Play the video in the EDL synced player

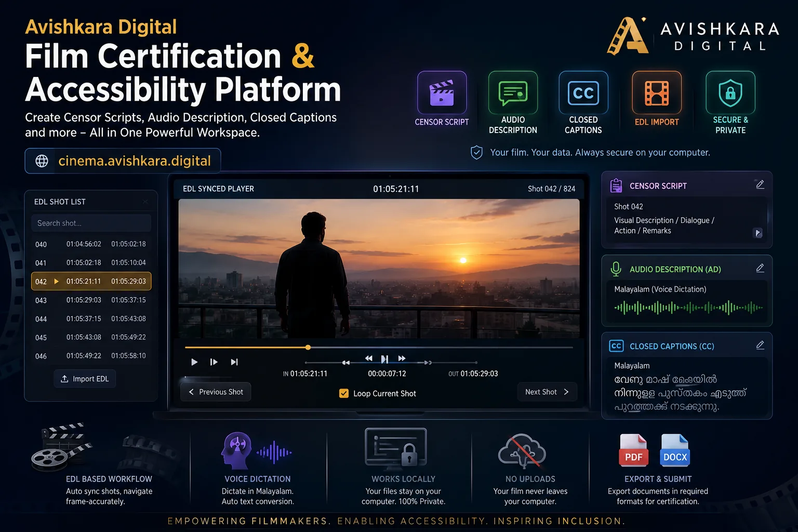(194, 362)
